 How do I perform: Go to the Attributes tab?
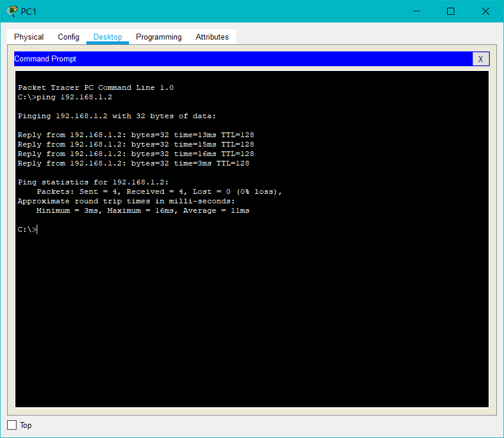212,37
